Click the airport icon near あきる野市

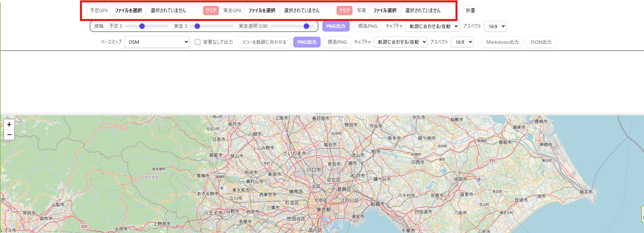222,188
